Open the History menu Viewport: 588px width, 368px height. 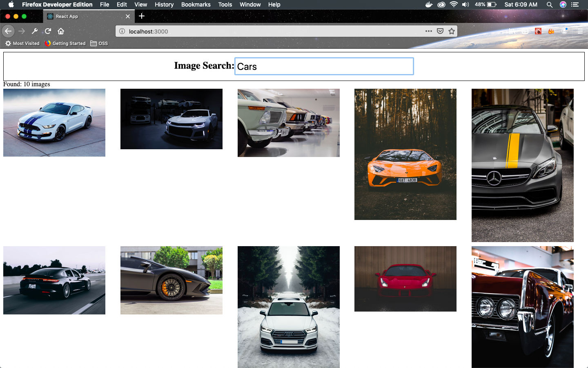(x=164, y=4)
